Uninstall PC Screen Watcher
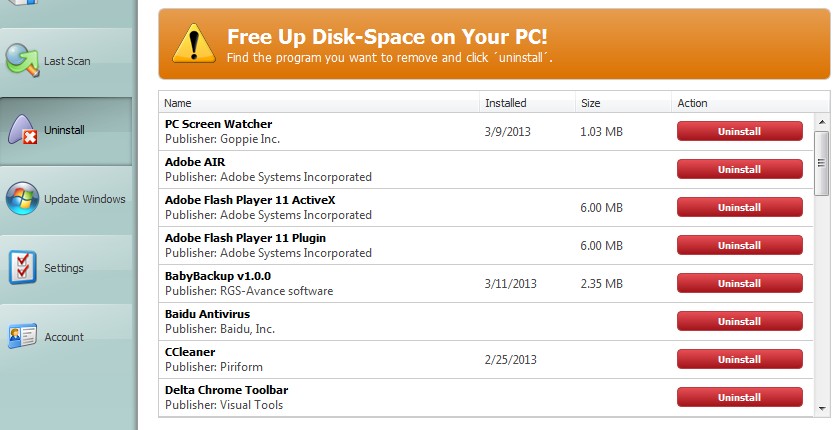840x430 pixels. (739, 131)
